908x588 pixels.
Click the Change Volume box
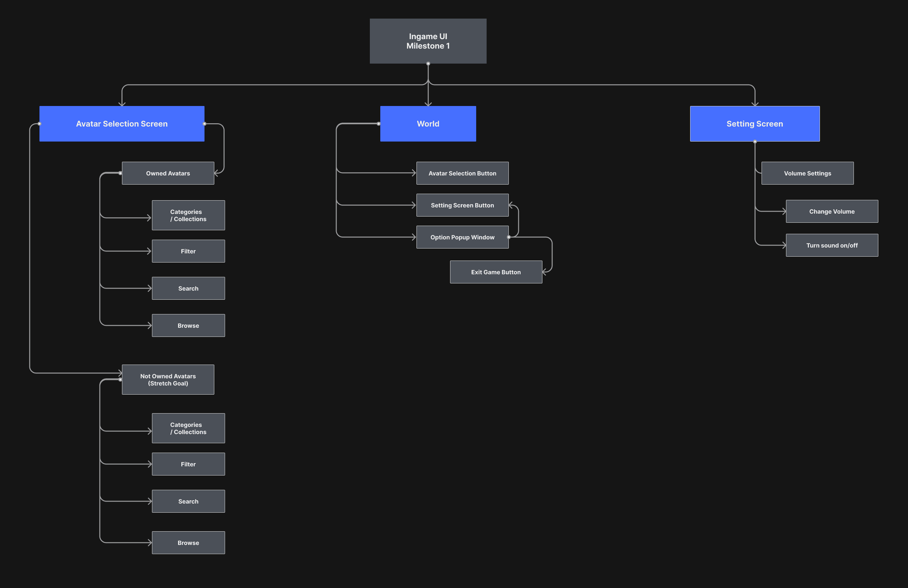pos(832,211)
